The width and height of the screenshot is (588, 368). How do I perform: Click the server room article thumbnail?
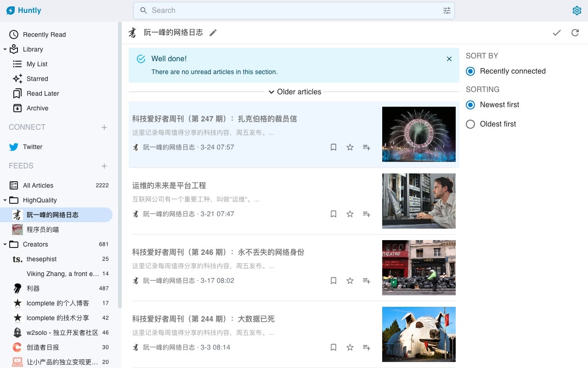(x=419, y=201)
